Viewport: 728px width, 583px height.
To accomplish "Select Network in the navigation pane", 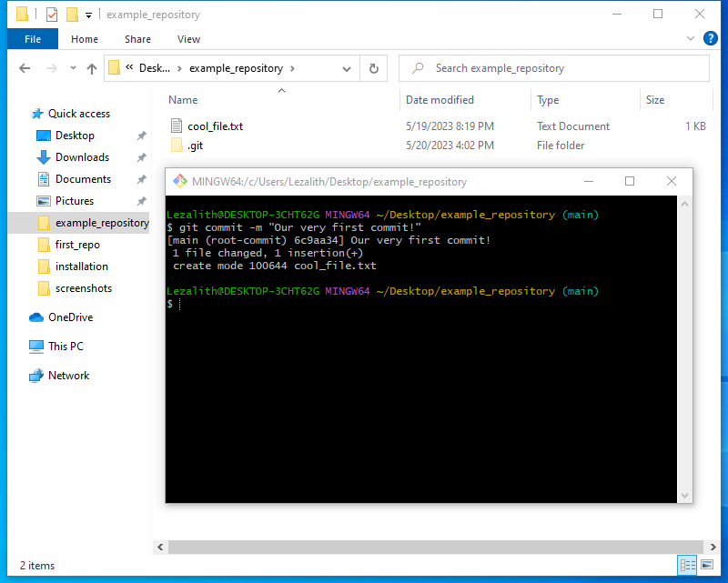I will [68, 376].
